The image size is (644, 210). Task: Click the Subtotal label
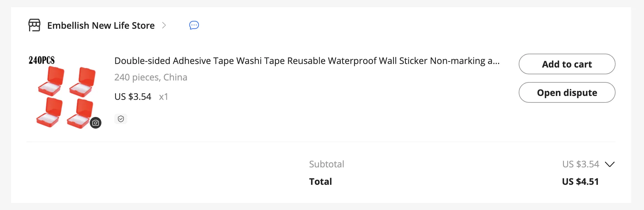pos(327,164)
